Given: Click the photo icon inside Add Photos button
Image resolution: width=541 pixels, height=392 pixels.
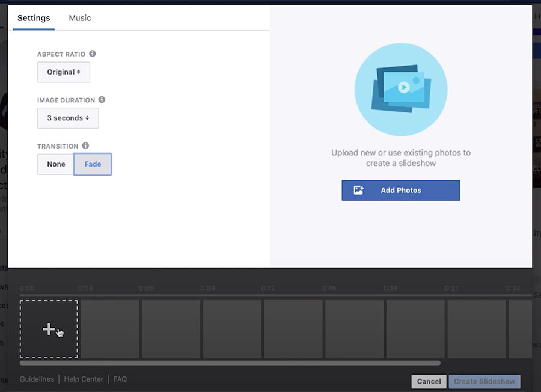Looking at the screenshot, I should coord(359,190).
